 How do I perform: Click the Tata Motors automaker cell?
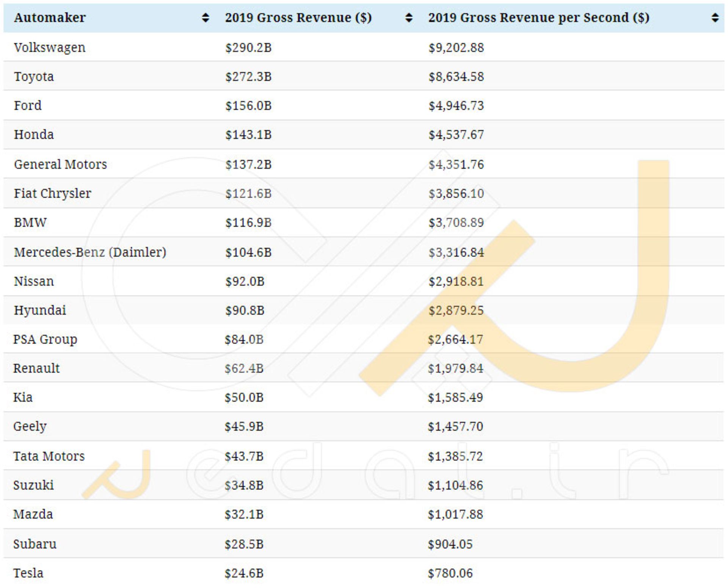(49, 456)
